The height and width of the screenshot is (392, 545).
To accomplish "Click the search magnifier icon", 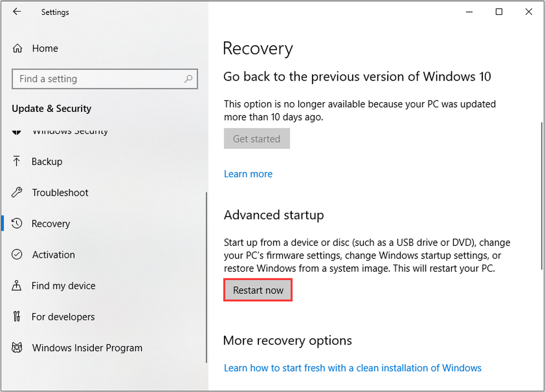I will (x=188, y=79).
